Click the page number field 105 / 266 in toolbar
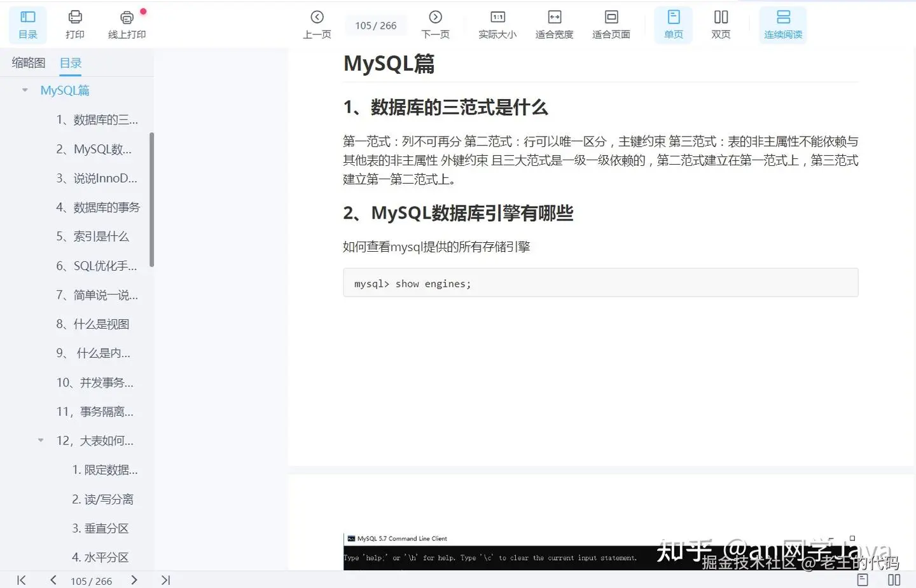 (x=375, y=25)
